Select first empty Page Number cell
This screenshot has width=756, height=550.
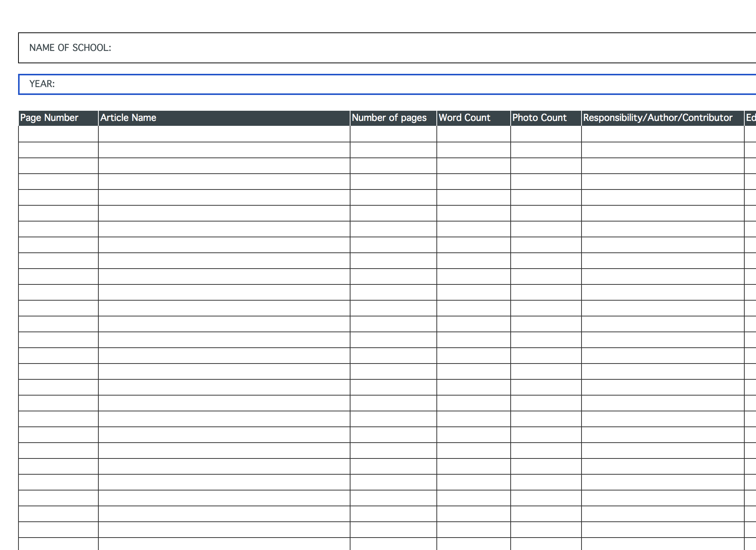[58, 134]
